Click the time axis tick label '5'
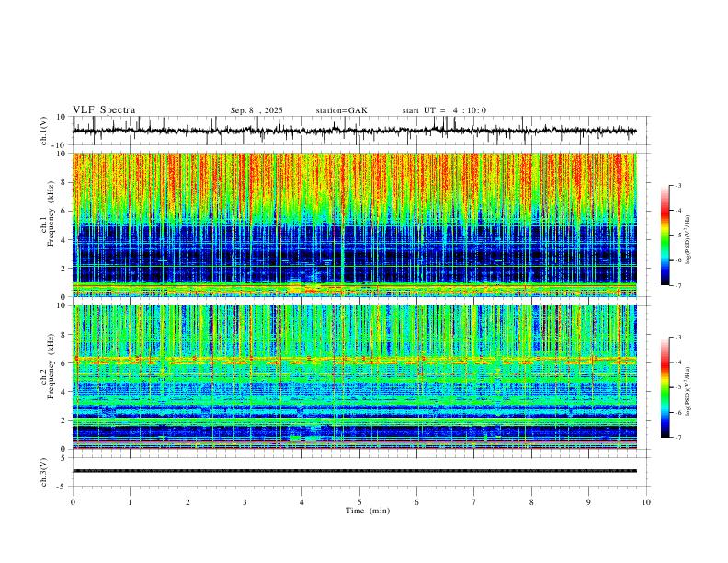 [359, 502]
